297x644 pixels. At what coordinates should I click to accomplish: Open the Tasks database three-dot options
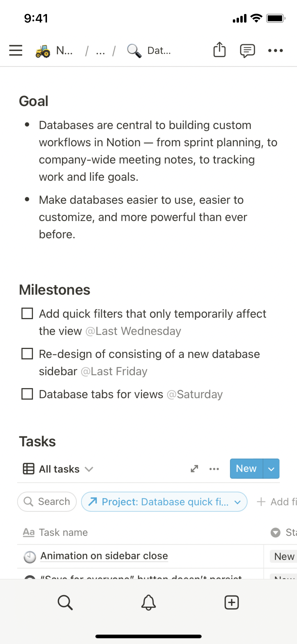214,469
